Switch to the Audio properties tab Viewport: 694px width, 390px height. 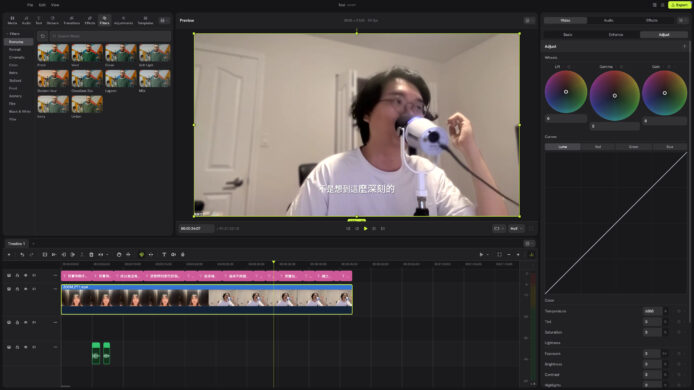(x=609, y=20)
